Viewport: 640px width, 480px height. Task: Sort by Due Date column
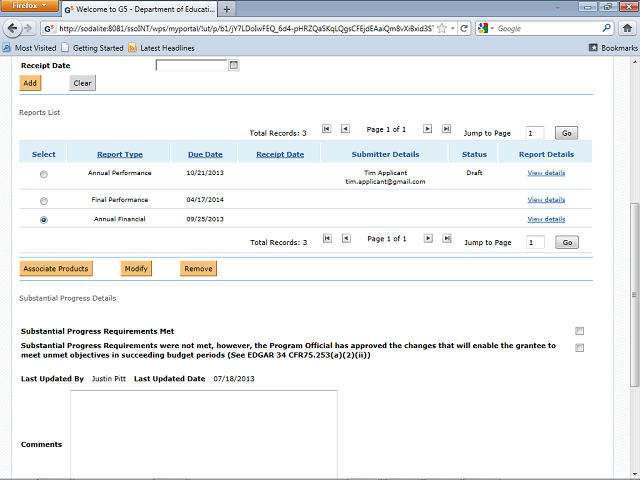pos(205,154)
